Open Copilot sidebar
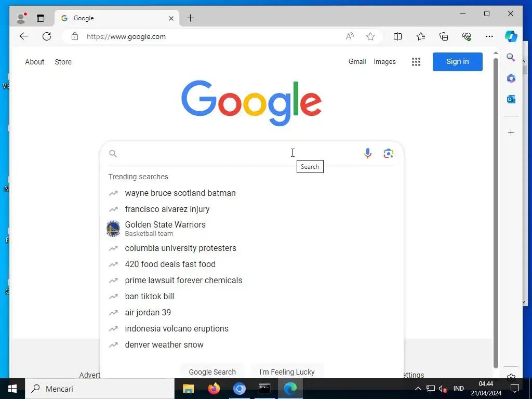 click(x=511, y=36)
